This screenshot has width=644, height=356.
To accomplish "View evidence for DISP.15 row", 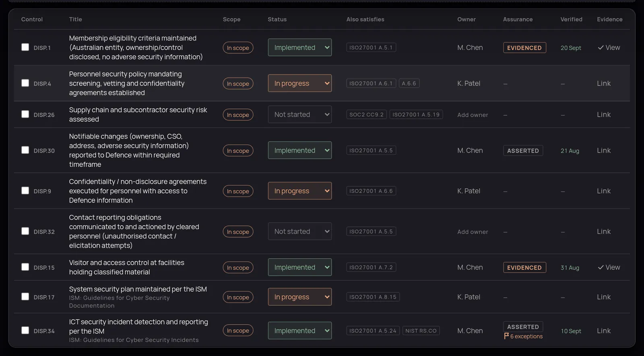I will pyautogui.click(x=609, y=267).
